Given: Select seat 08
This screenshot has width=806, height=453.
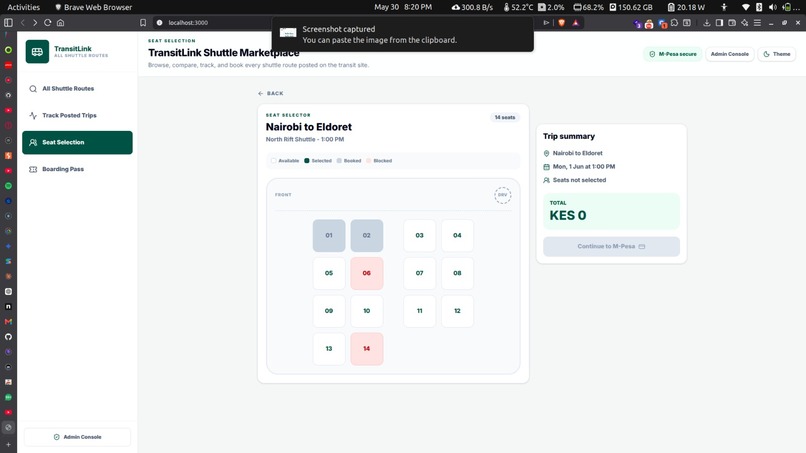Looking at the screenshot, I should (457, 273).
